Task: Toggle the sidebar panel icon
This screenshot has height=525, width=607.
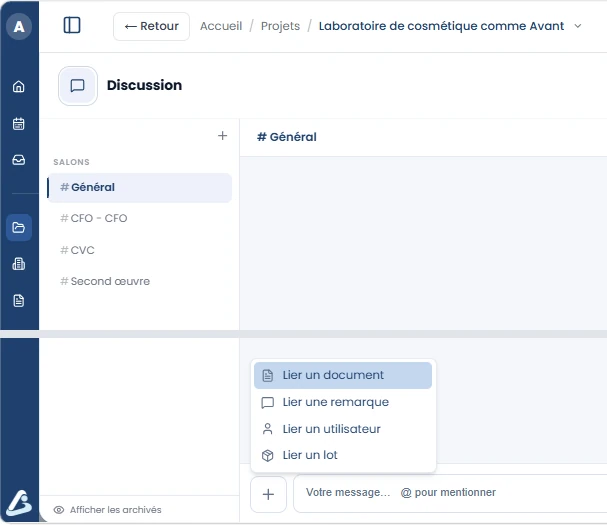Action: (x=72, y=26)
